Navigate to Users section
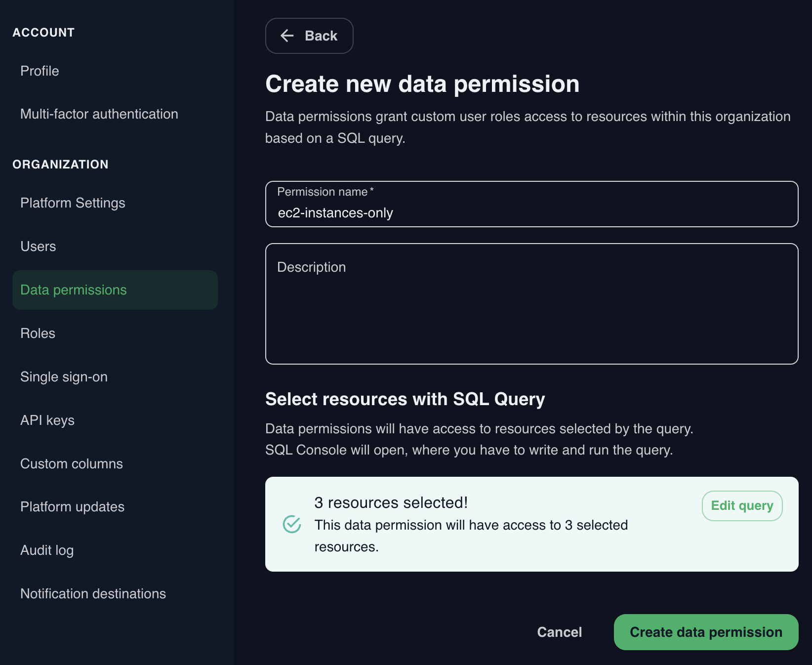The image size is (812, 665). [38, 247]
